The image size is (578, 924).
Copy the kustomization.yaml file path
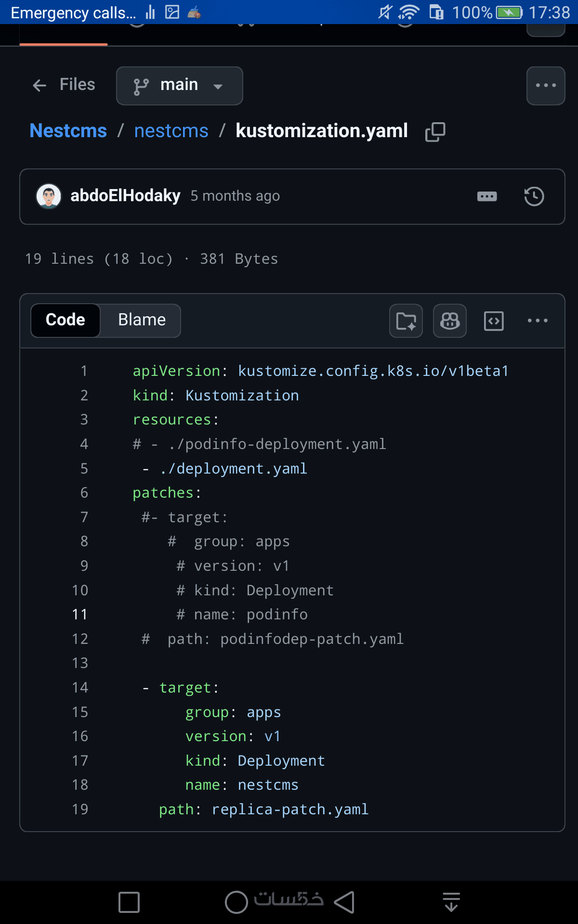[x=435, y=132]
